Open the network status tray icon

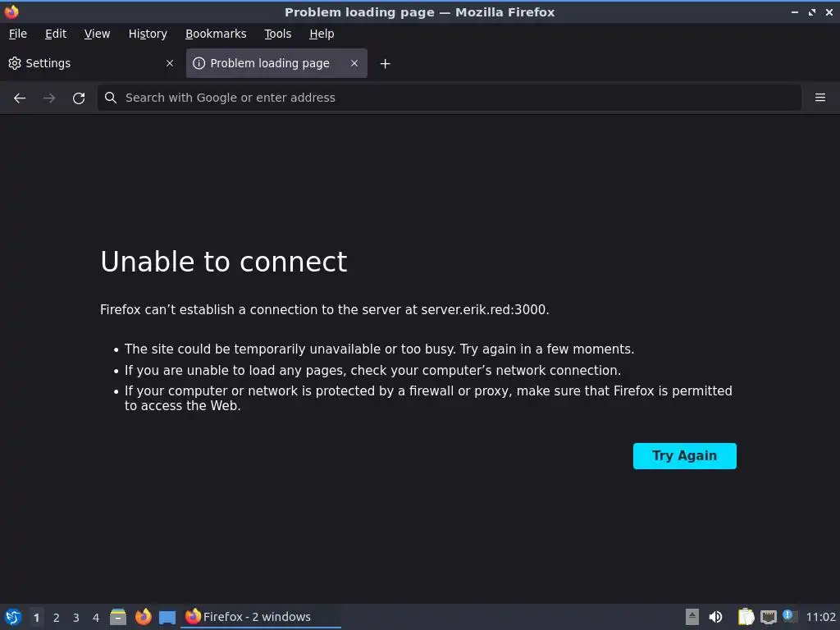769,617
